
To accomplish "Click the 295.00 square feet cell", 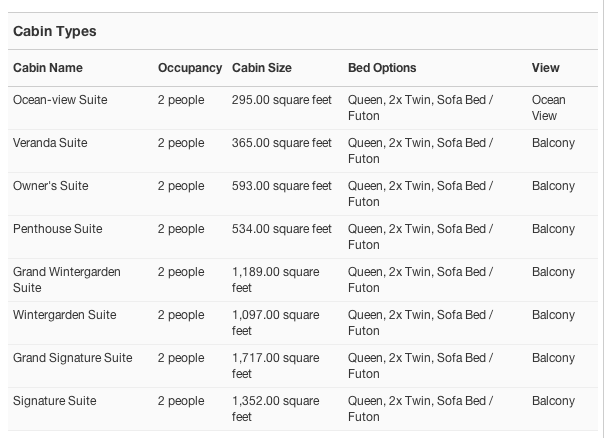I will [282, 100].
